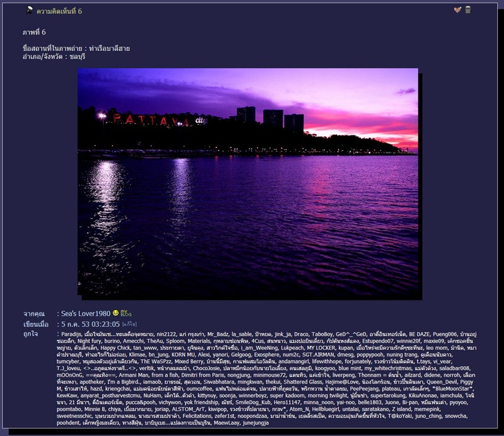Click the name ThE WaSPzz in the like list

pos(156,362)
